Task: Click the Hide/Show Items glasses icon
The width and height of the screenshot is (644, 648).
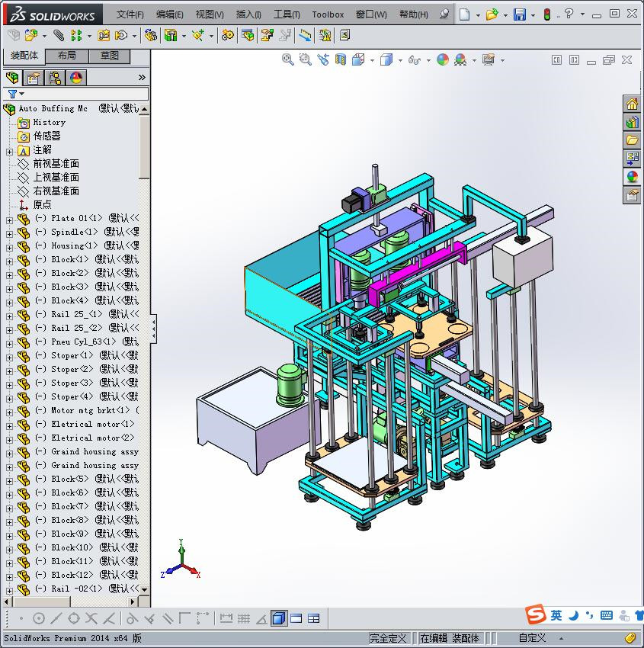Action: [x=415, y=60]
